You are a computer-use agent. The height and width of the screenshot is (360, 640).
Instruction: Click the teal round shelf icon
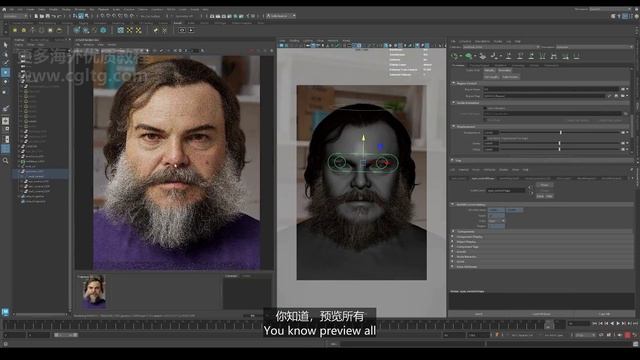coord(103,30)
